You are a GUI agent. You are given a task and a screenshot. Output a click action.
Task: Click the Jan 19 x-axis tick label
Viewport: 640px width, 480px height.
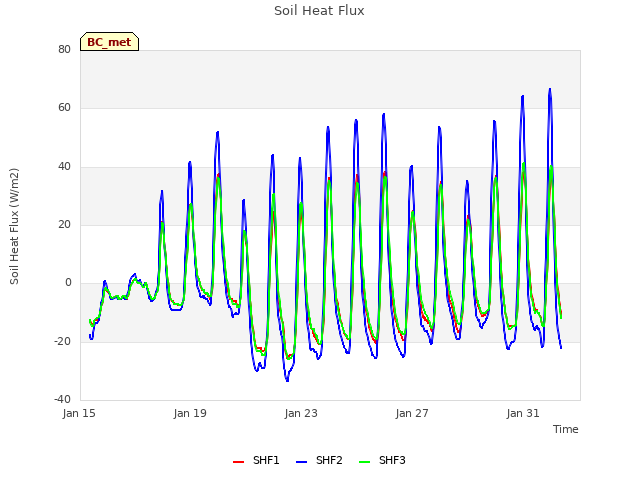(190, 413)
